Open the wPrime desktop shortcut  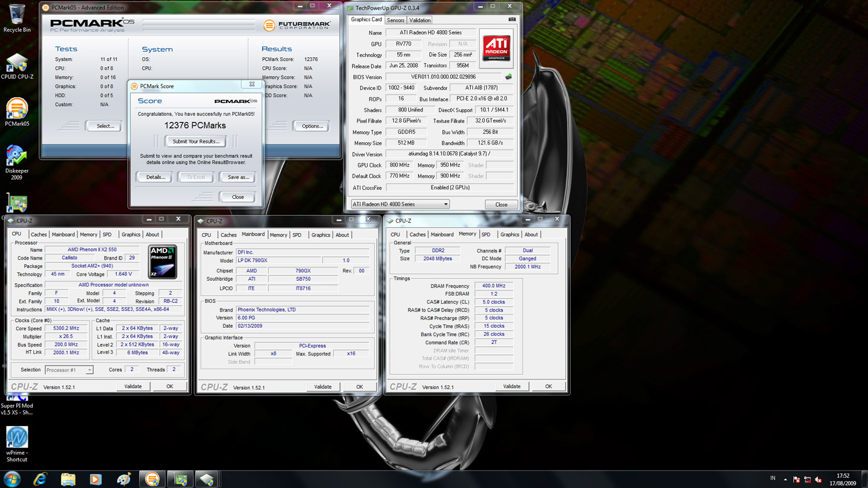click(17, 444)
